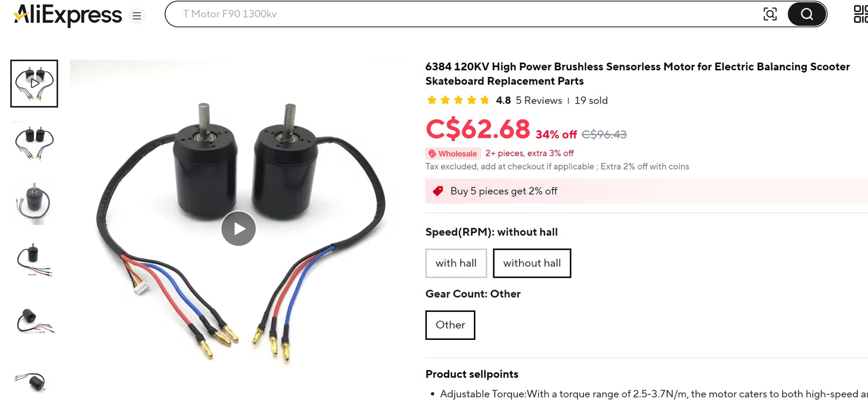Screen dimensions: 868x401
Task: Open the 5 Reviews link
Action: (539, 100)
